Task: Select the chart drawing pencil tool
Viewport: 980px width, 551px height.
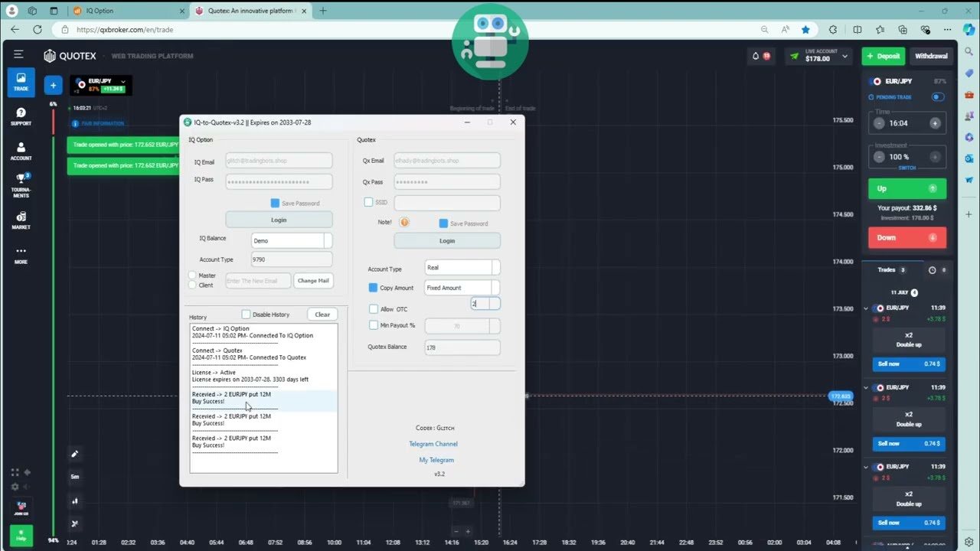Action: point(74,454)
